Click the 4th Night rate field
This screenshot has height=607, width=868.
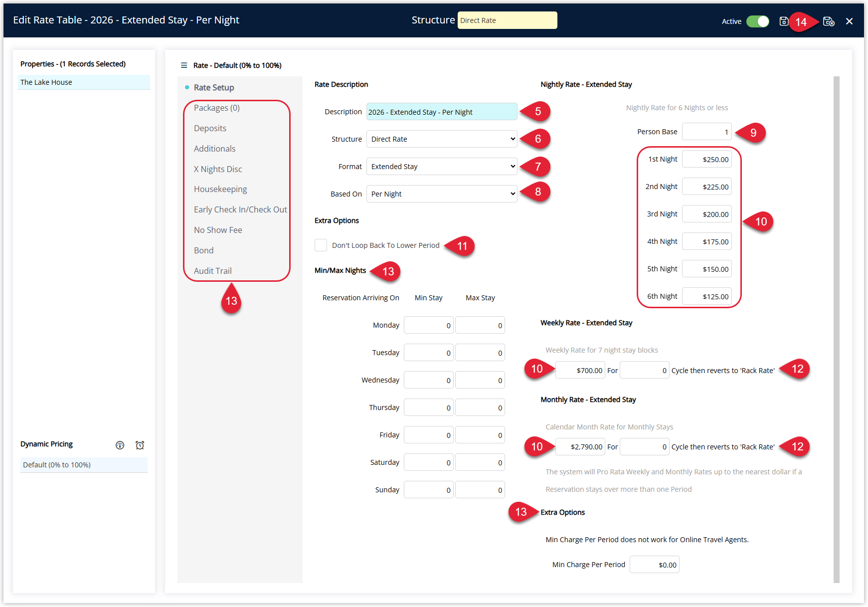(x=707, y=241)
